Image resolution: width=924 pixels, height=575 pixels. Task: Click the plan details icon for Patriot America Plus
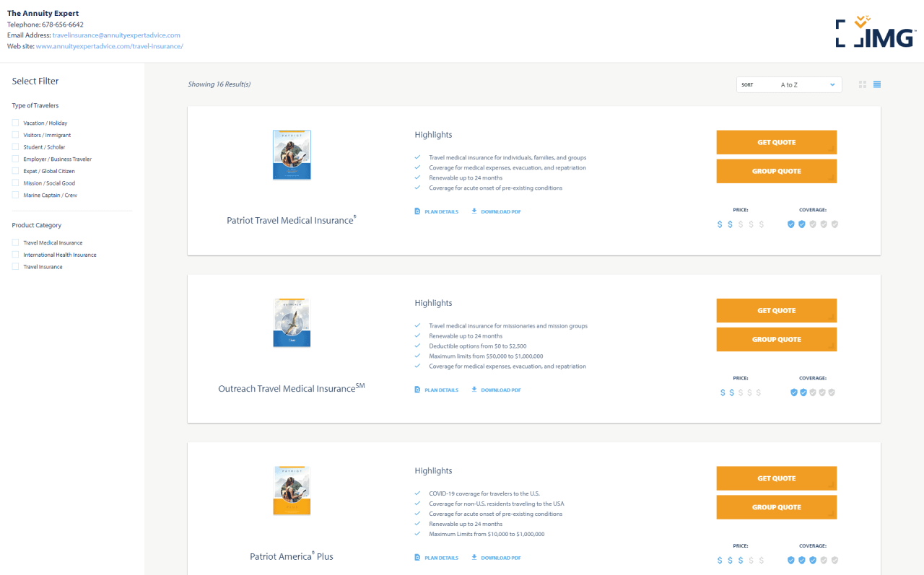tap(417, 557)
